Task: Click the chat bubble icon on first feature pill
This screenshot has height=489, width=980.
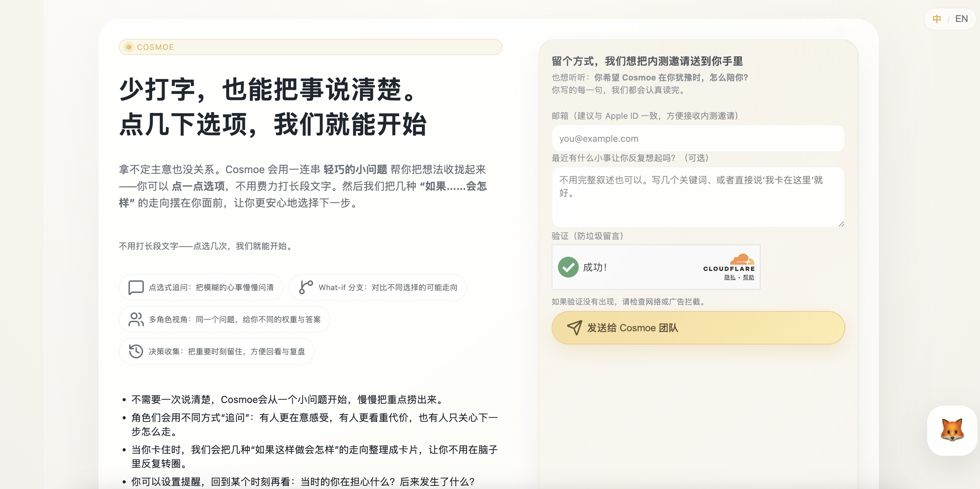Action: pyautogui.click(x=136, y=287)
